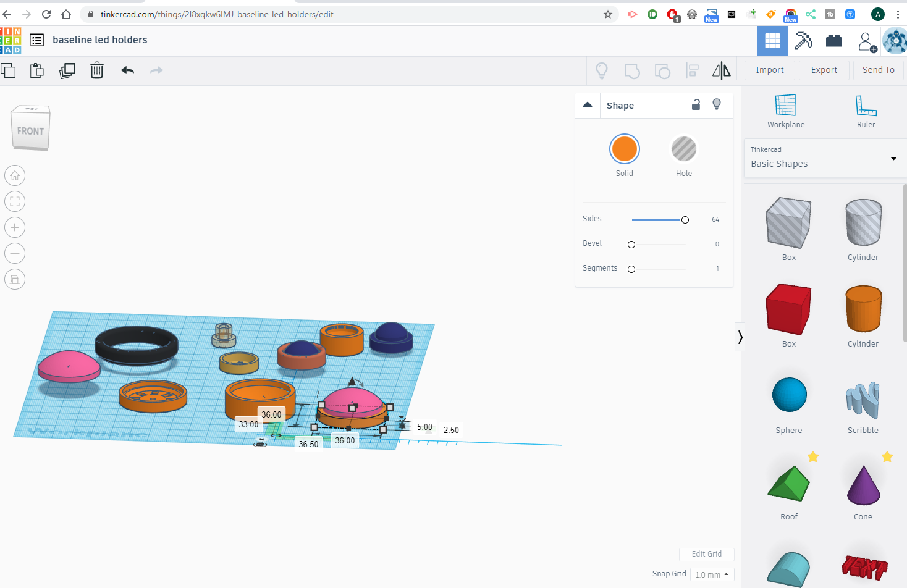Click the Export button
This screenshot has height=588, width=907.
point(824,70)
